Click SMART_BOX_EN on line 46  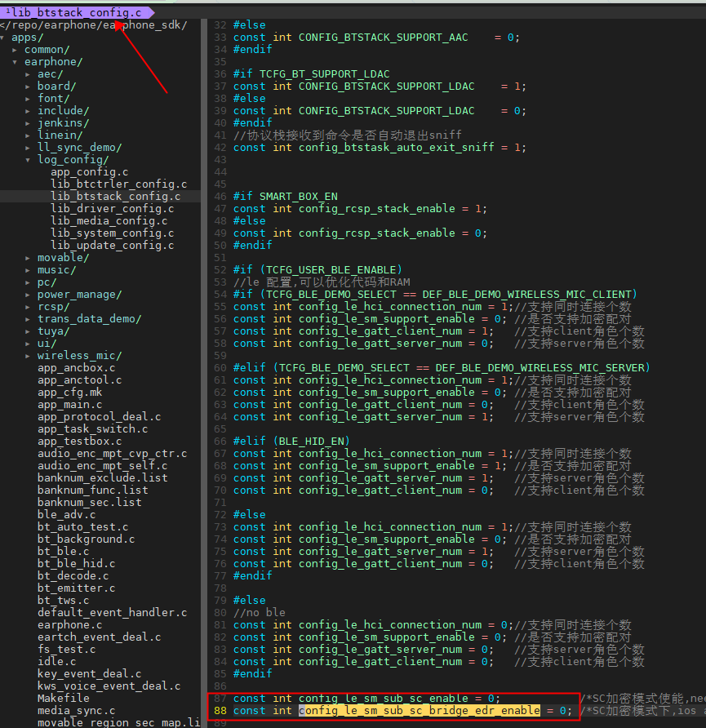pyautogui.click(x=299, y=197)
